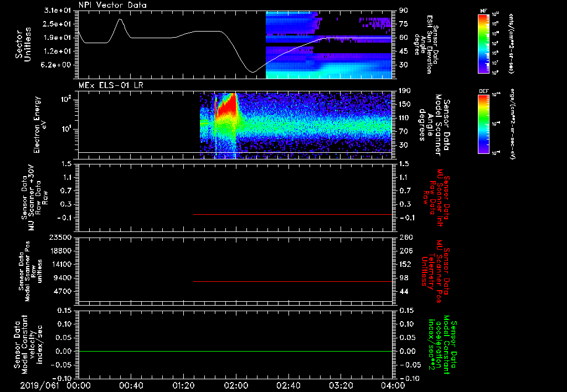Click the "2.5e+01" tick value

58,24
